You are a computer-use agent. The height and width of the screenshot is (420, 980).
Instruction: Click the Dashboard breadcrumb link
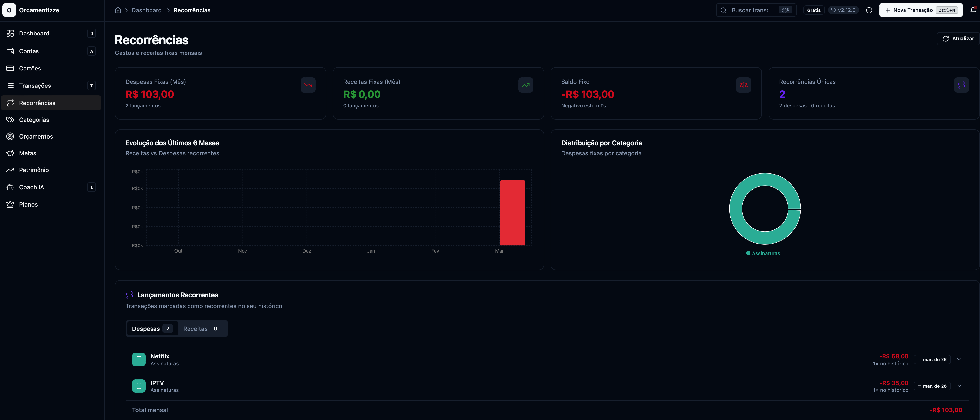point(147,10)
